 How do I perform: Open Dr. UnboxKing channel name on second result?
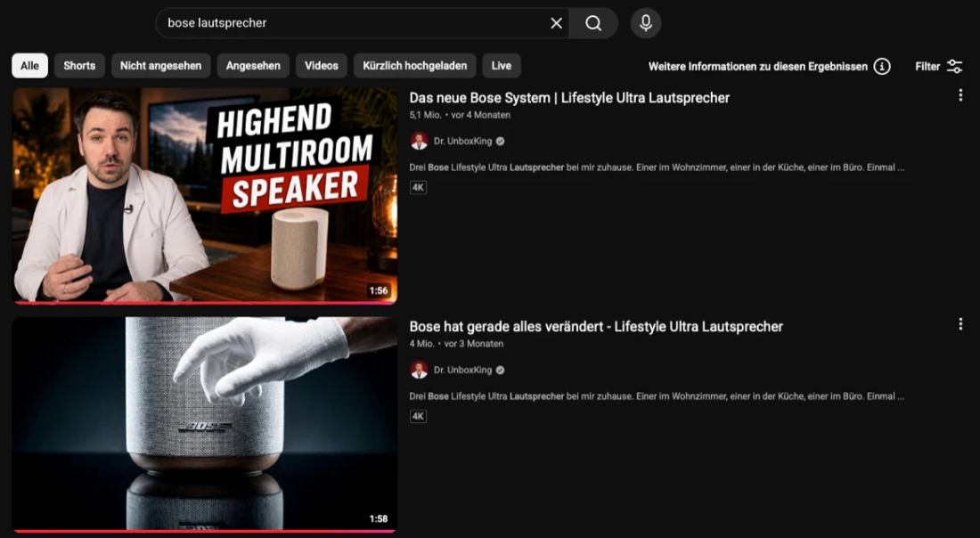(x=462, y=370)
